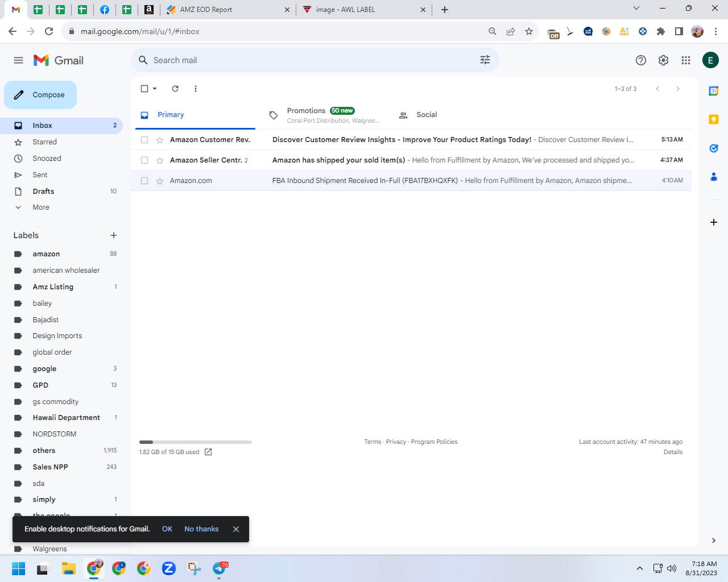728x582 pixels.
Task: Get add-ons using the side panel plus
Action: point(714,222)
